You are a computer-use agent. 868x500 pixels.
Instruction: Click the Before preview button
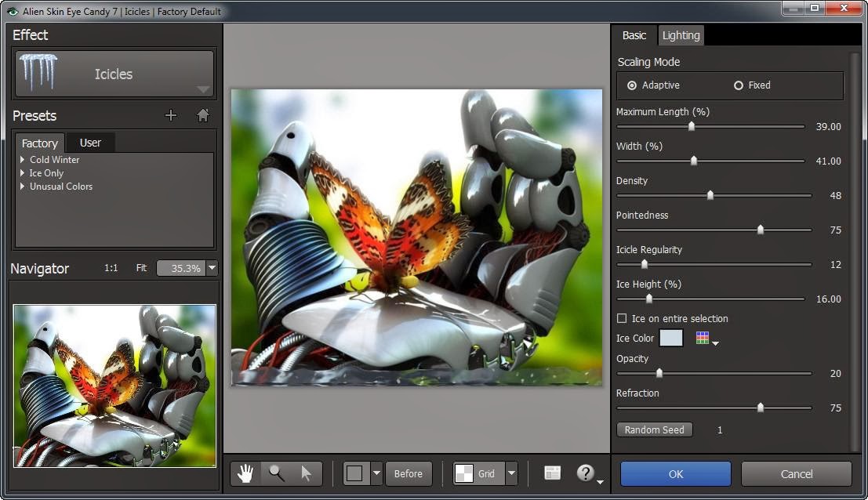408,473
